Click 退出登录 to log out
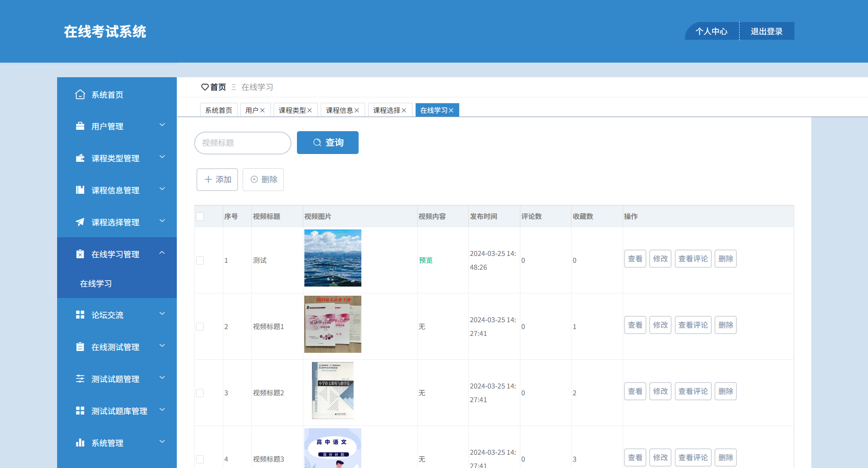Screen dimensions: 868x468 [x=767, y=31]
